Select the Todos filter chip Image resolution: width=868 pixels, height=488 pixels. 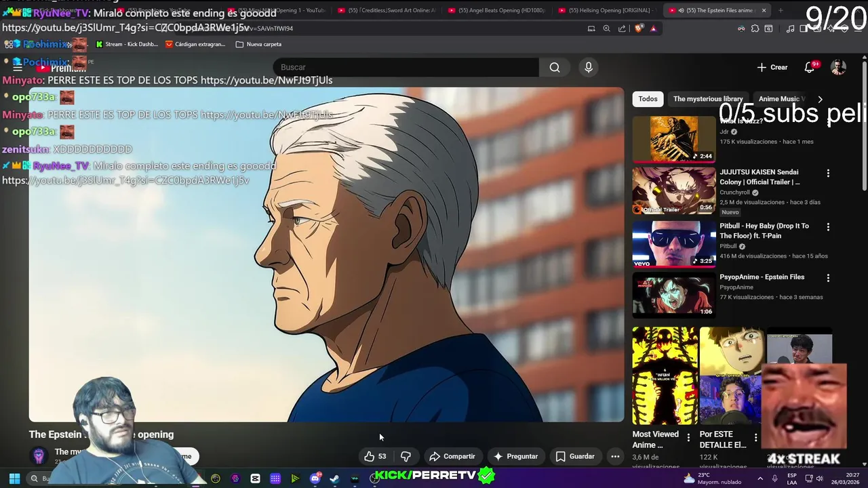tap(648, 99)
